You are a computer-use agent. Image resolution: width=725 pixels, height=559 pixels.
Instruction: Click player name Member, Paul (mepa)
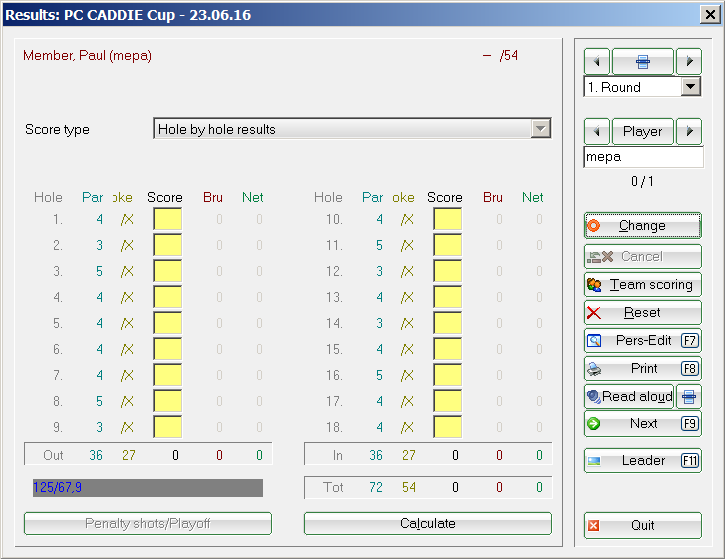pyautogui.click(x=87, y=55)
